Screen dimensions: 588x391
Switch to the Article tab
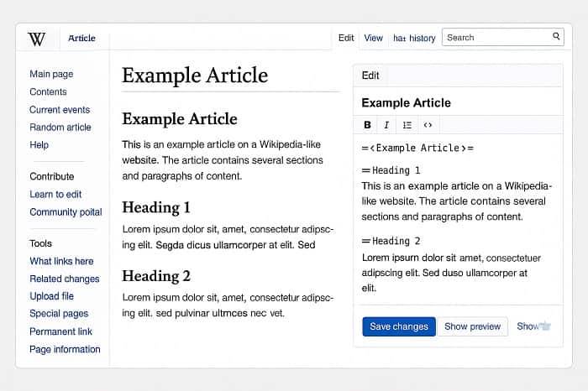81,38
